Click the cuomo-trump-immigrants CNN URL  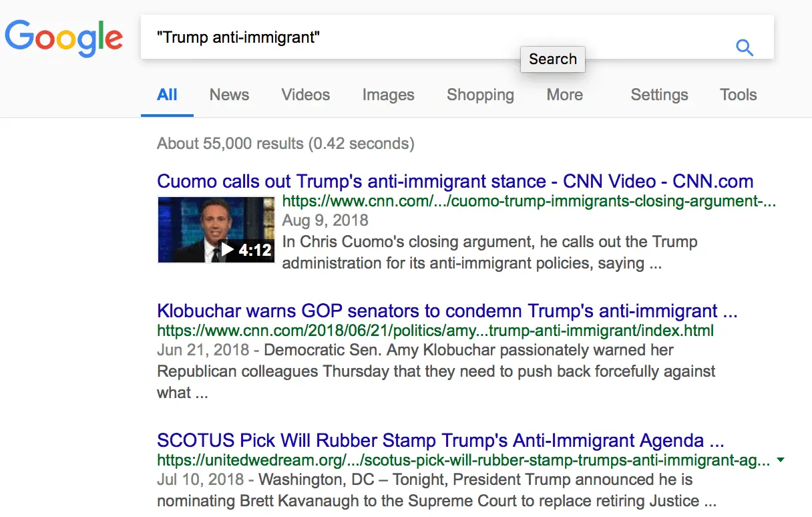tap(529, 201)
